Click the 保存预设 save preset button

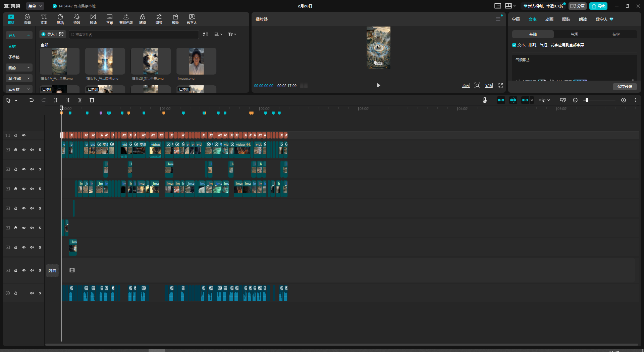[x=625, y=87]
